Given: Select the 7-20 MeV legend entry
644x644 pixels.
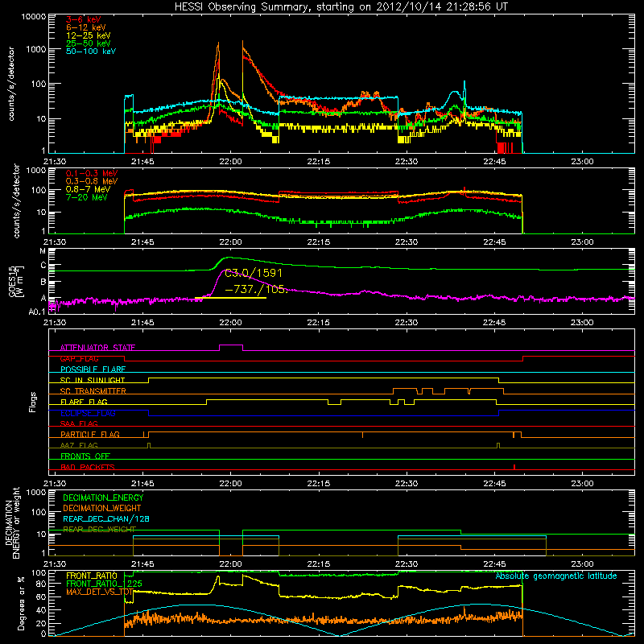Looking at the screenshot, I should coord(86,197).
